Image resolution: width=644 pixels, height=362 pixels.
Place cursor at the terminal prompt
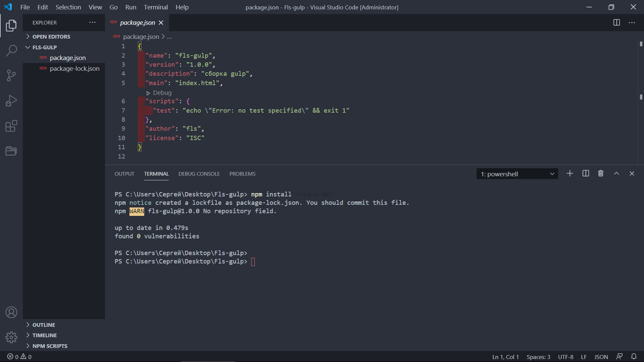point(253,261)
